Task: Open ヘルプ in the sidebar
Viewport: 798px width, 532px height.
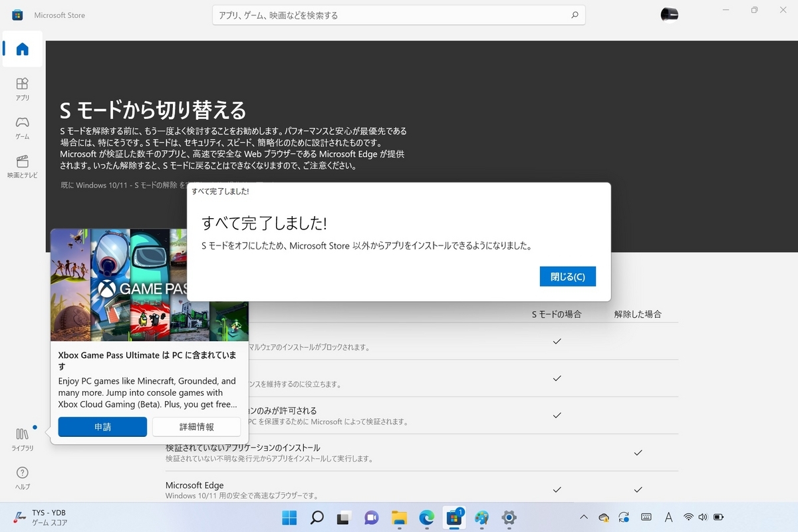Action: [x=23, y=477]
